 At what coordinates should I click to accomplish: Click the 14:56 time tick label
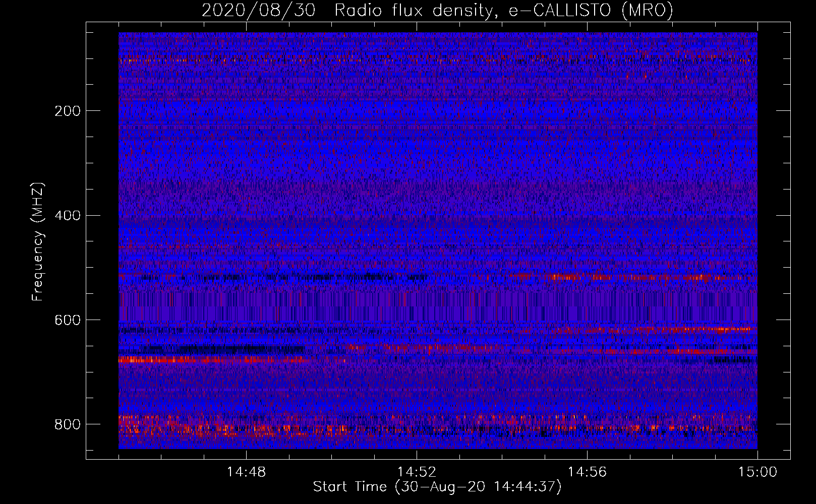pos(587,472)
